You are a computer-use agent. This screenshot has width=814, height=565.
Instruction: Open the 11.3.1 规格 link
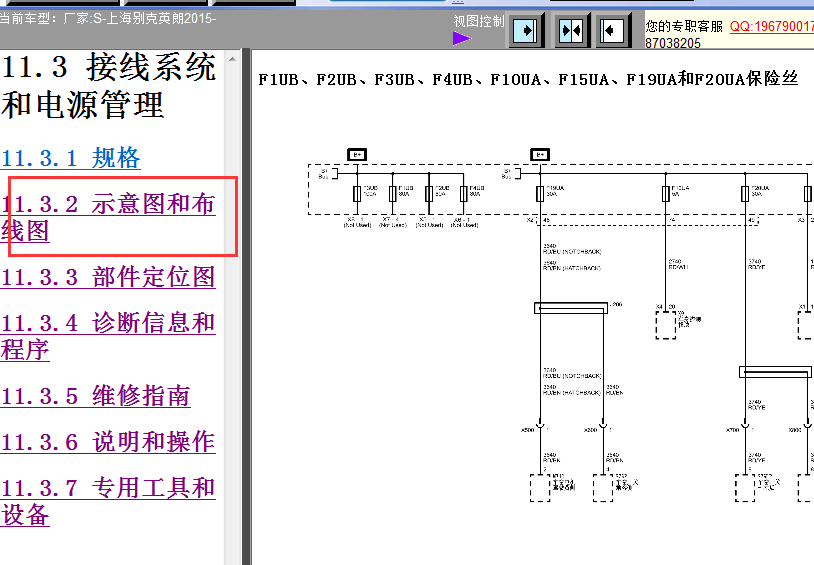click(71, 158)
